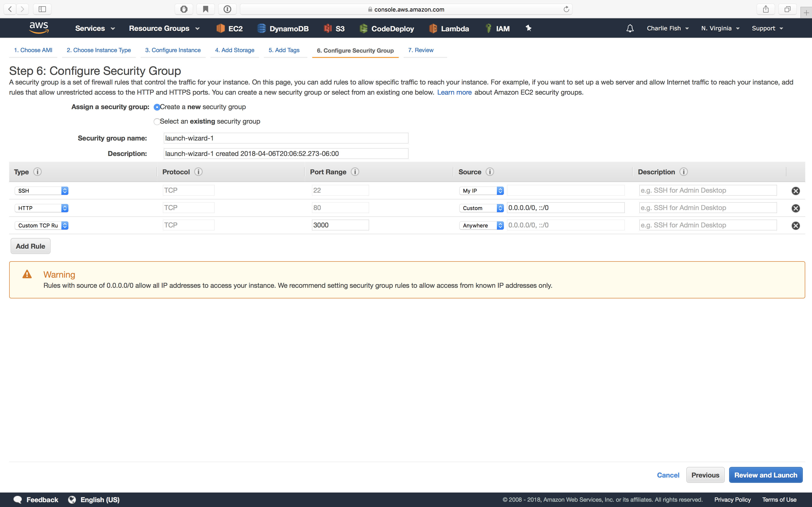Edit the Security group name field
This screenshot has width=812, height=507.
(x=286, y=138)
